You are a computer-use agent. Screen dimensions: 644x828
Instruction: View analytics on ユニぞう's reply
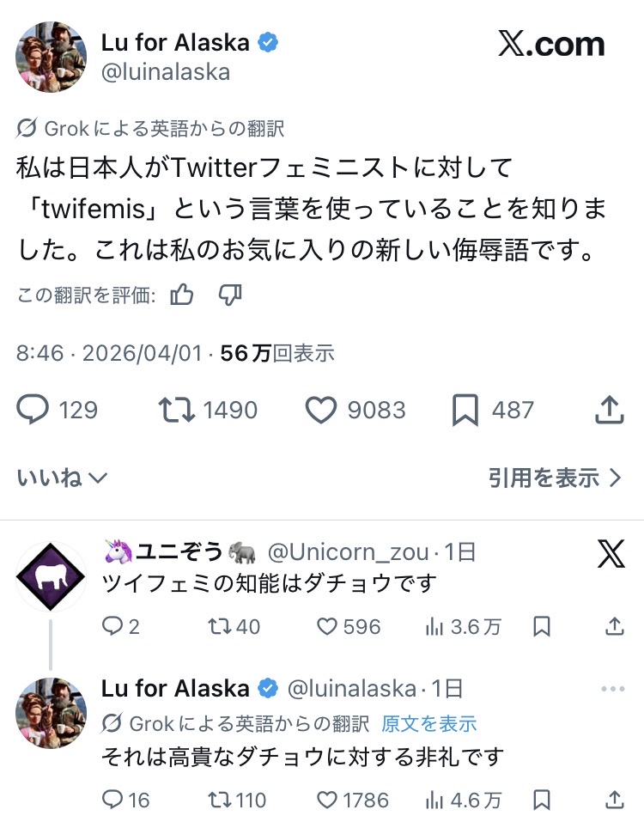(x=434, y=627)
